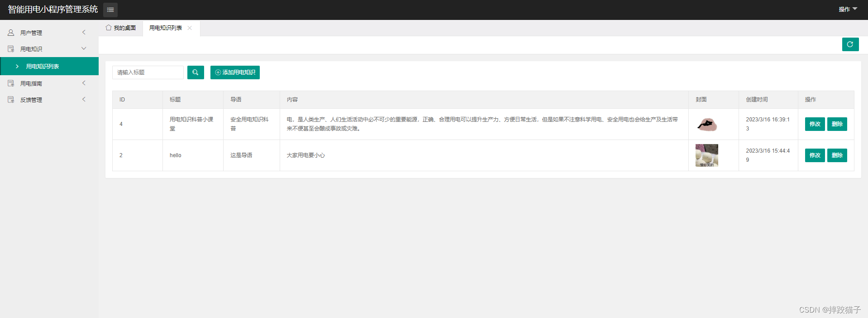868x318 pixels.
Task: Click the 大家用电要小心 content cell
Action: pos(484,155)
